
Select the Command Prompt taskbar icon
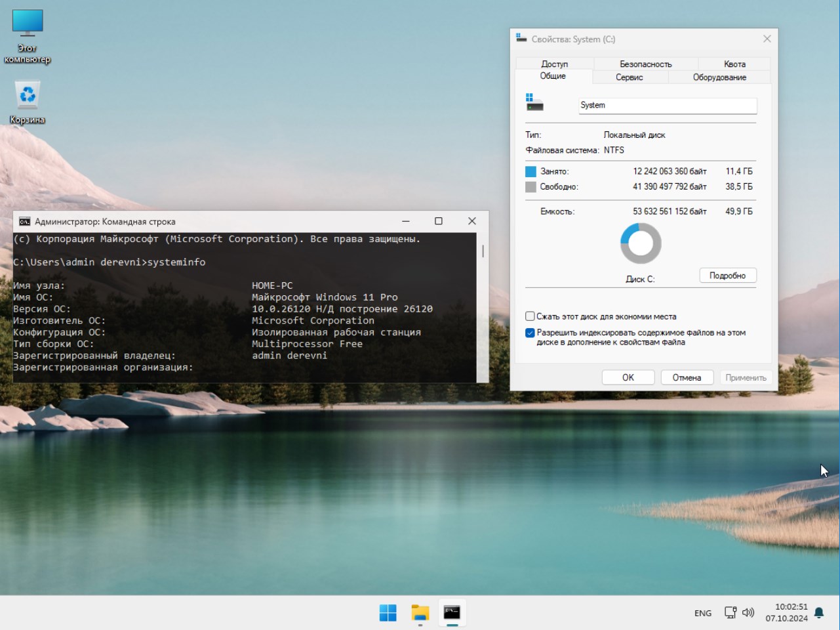(453, 612)
